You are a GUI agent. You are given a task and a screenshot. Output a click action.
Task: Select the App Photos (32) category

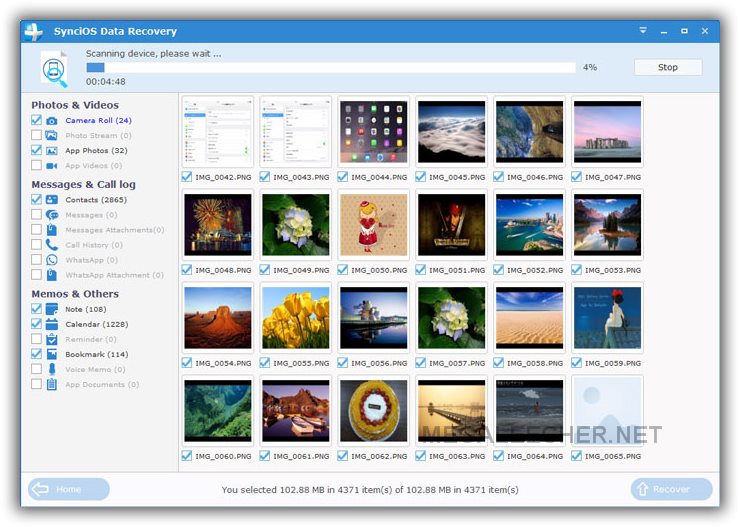(96, 151)
